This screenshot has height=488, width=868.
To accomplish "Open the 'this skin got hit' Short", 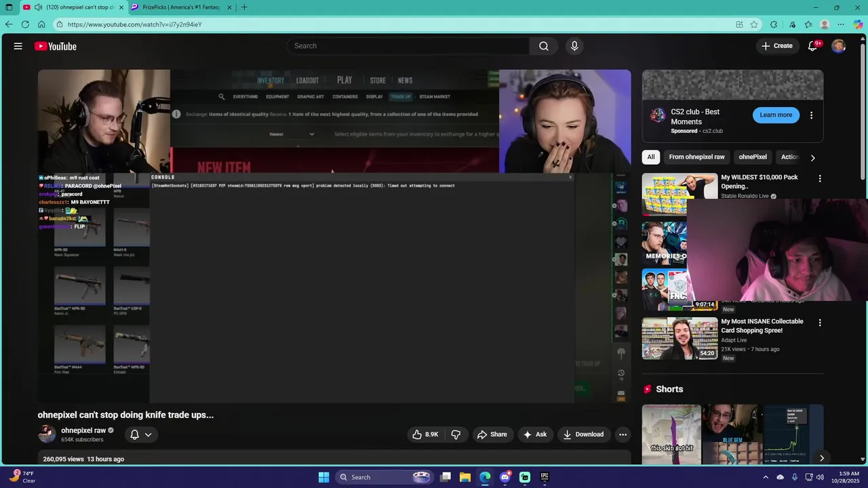I will (671, 434).
